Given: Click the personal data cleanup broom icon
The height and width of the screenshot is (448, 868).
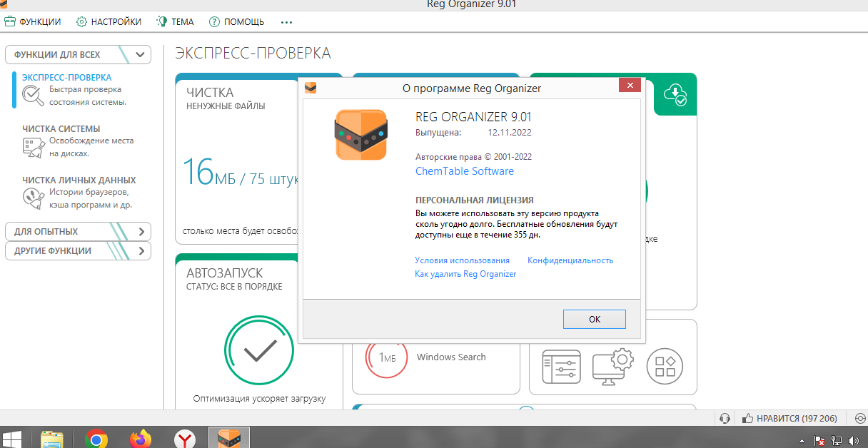Looking at the screenshot, I should click(33, 198).
